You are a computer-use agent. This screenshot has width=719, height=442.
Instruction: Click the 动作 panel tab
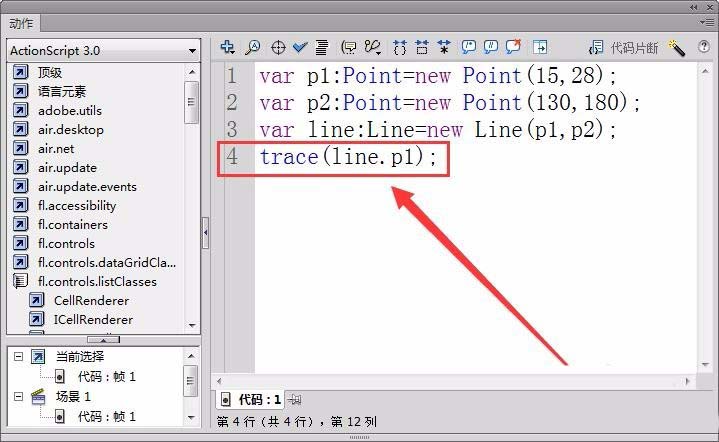[x=21, y=23]
